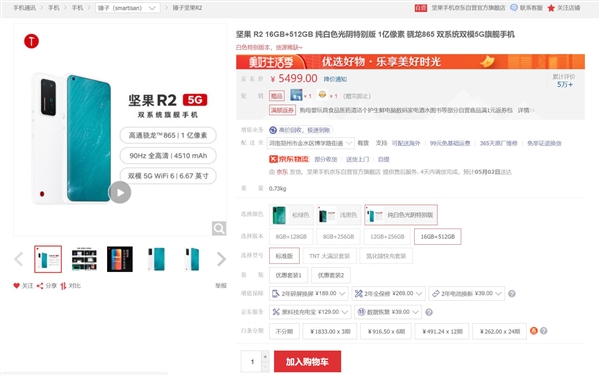Click the 高价回收 recycle icon
Viewport: 600px width, 376px height.
(273, 130)
